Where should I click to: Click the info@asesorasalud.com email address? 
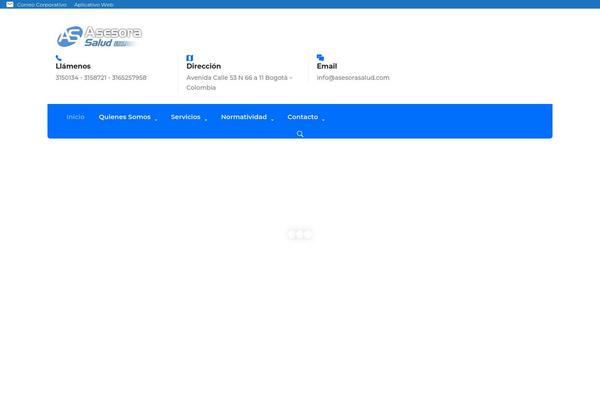tap(353, 78)
